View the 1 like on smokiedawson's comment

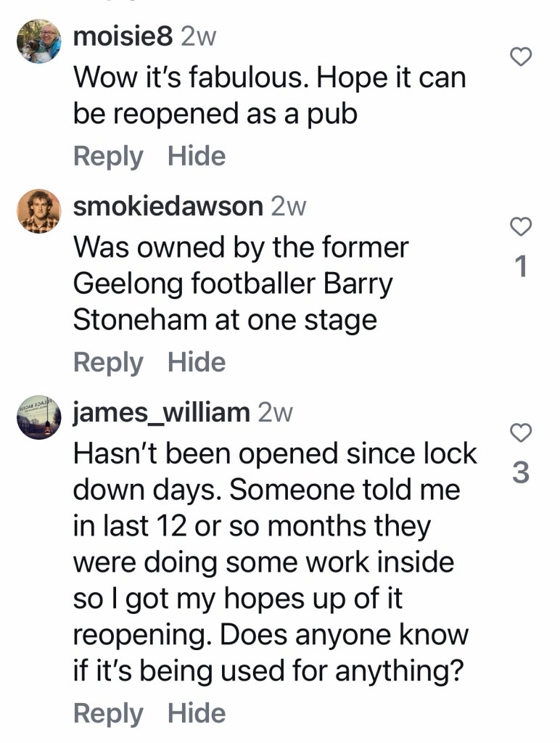tap(521, 268)
